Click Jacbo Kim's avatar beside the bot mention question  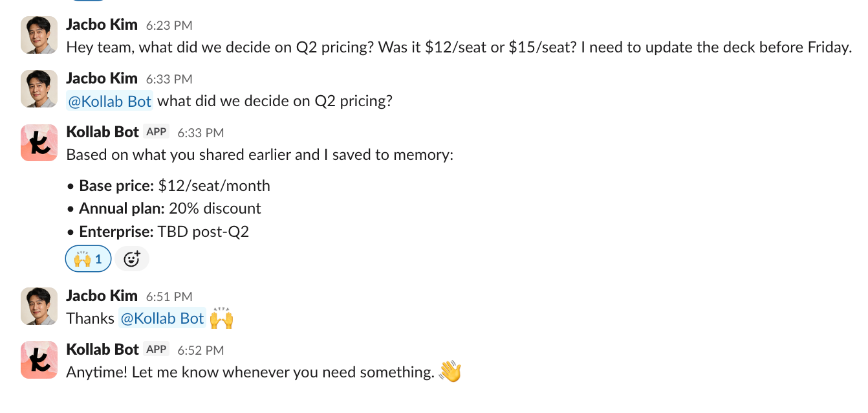pyautogui.click(x=39, y=89)
